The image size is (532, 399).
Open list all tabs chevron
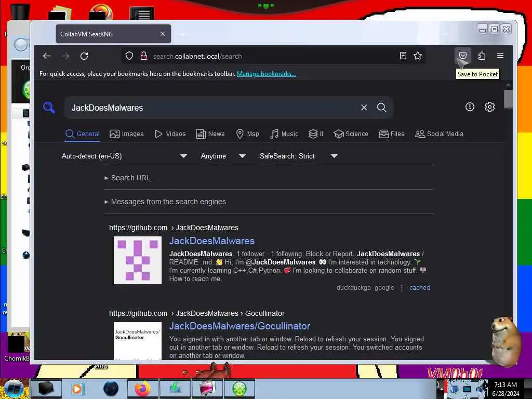pyautogui.click(x=445, y=34)
